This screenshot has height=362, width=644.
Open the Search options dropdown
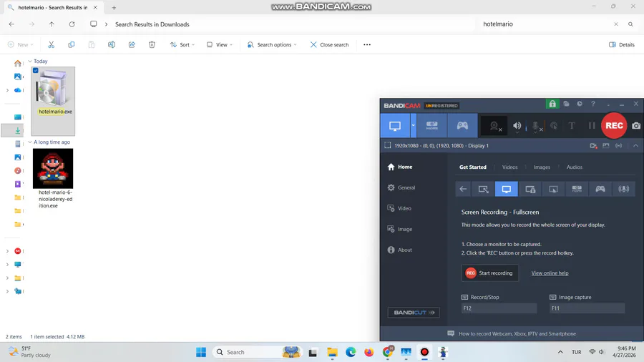click(x=272, y=45)
